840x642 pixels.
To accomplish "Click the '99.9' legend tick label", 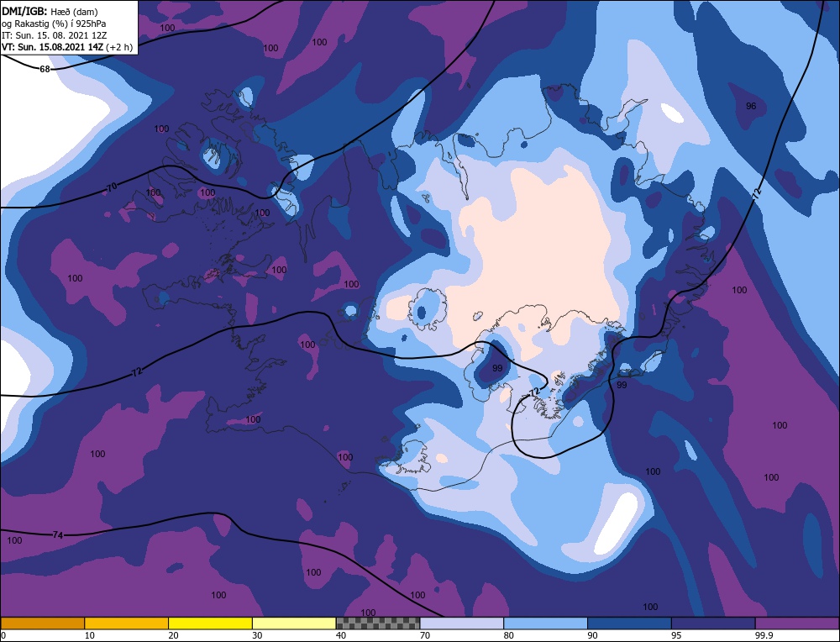I will coord(764,635).
